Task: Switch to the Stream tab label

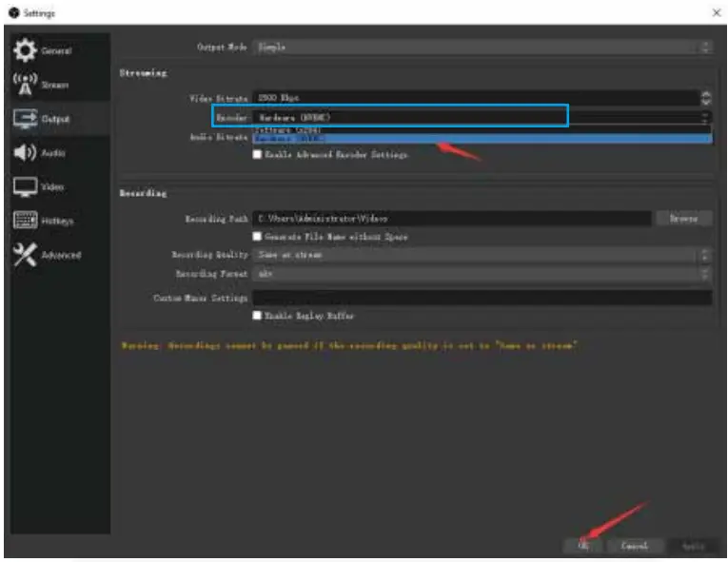Action: point(55,85)
